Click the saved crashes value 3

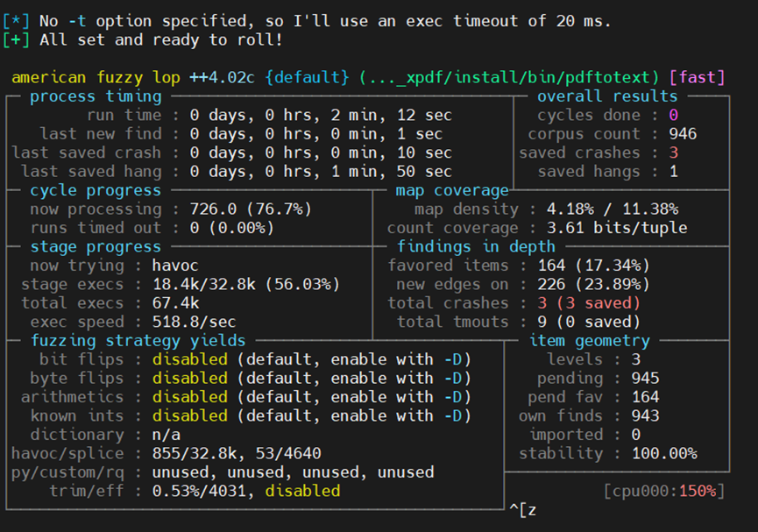[673, 153]
